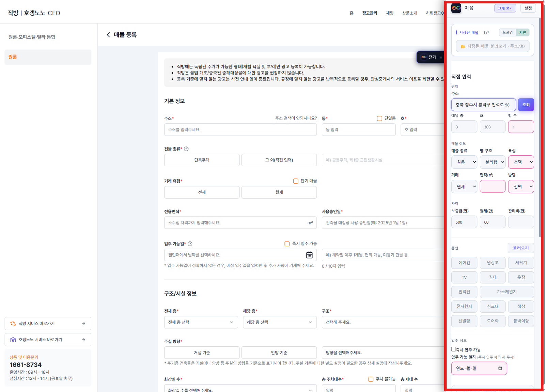Open the 욕실 선택 dropdown

(521, 162)
